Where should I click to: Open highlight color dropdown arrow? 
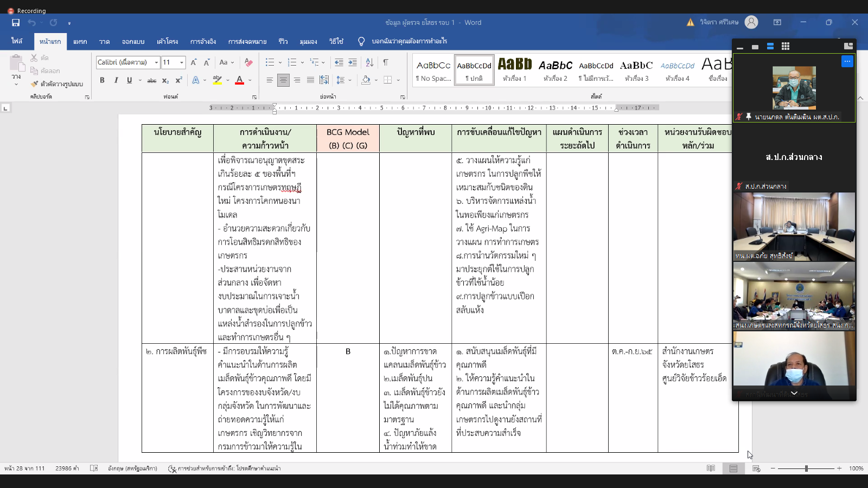(x=228, y=80)
